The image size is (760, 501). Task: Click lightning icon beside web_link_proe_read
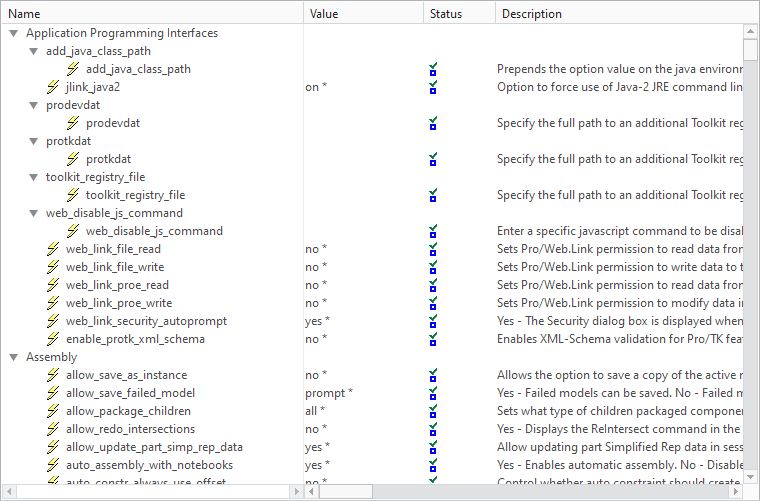point(53,285)
